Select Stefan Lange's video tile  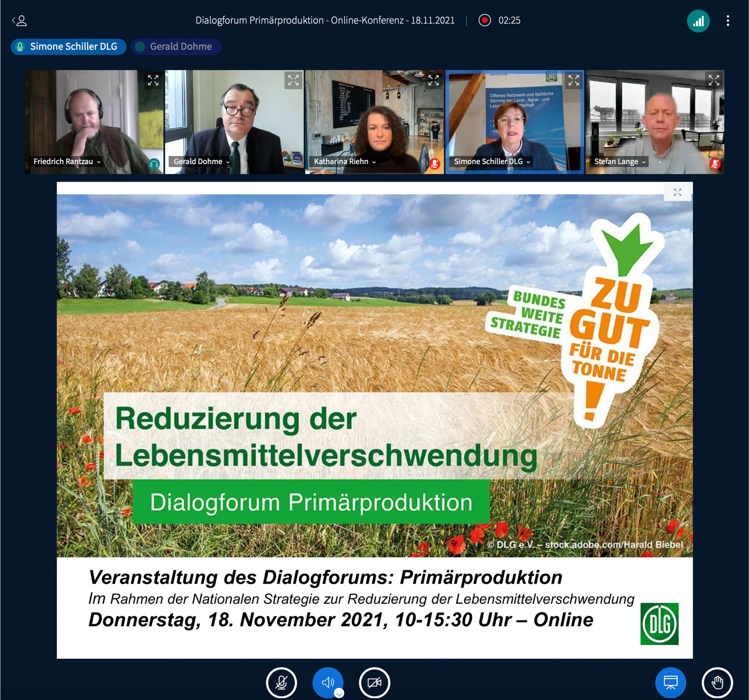(655, 122)
